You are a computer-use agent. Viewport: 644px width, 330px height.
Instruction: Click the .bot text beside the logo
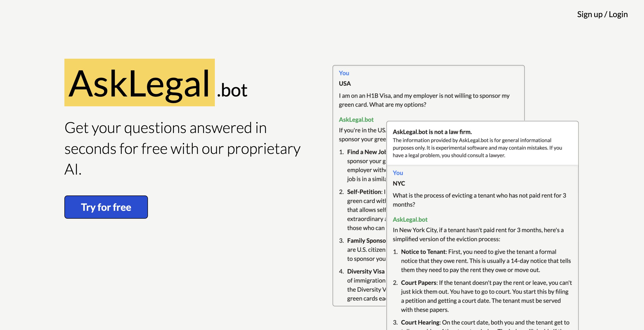(x=232, y=90)
